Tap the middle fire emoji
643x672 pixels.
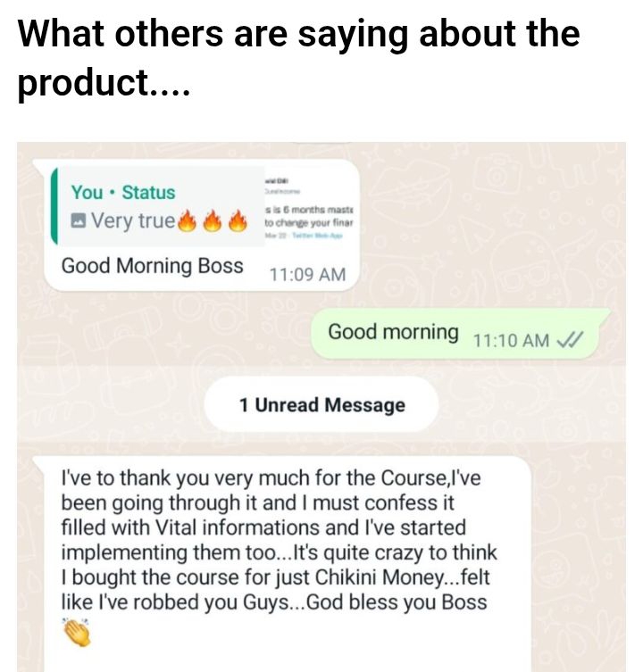(213, 221)
